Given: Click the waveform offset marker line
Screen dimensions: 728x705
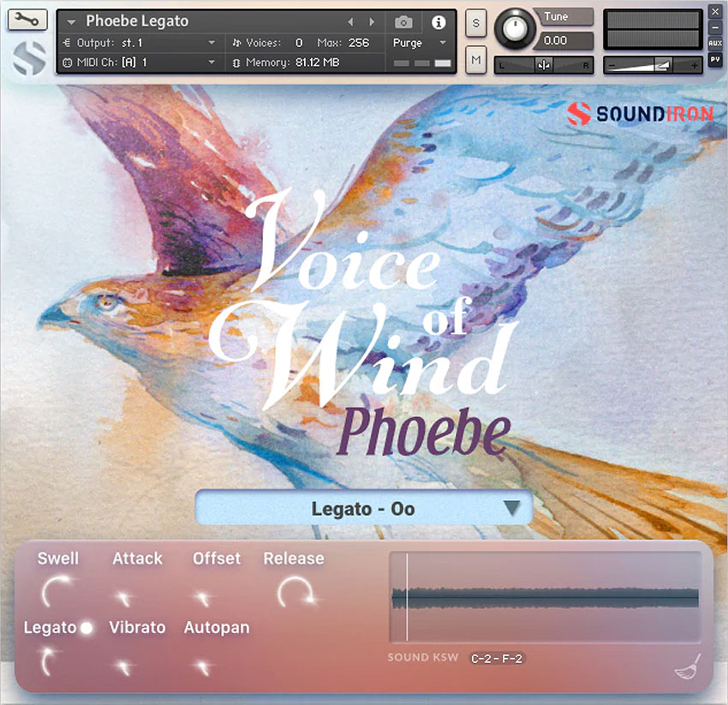Looking at the screenshot, I should [x=407, y=597].
